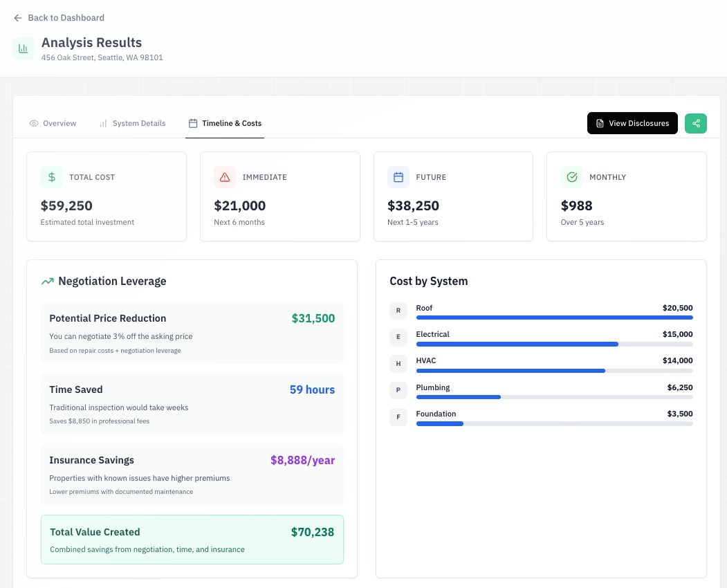Select the E badge for Electrical

(x=398, y=337)
